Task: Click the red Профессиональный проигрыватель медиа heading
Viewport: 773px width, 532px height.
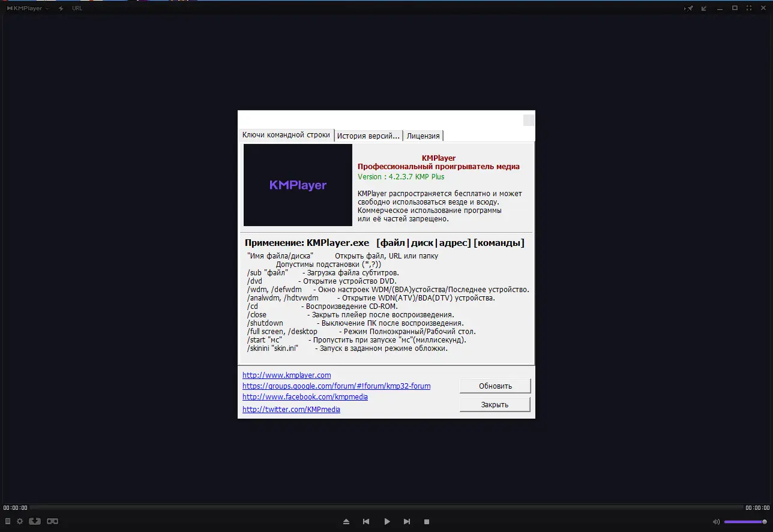Action: click(x=439, y=167)
